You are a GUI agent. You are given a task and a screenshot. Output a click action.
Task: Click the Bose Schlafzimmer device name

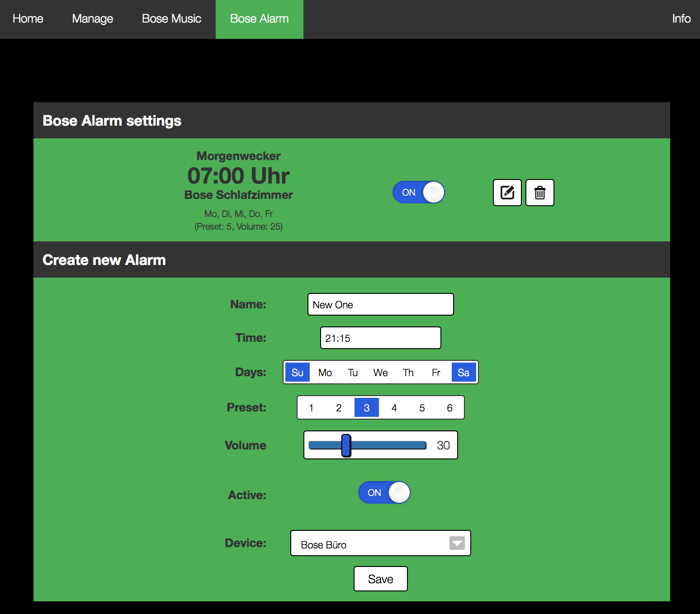click(x=238, y=195)
